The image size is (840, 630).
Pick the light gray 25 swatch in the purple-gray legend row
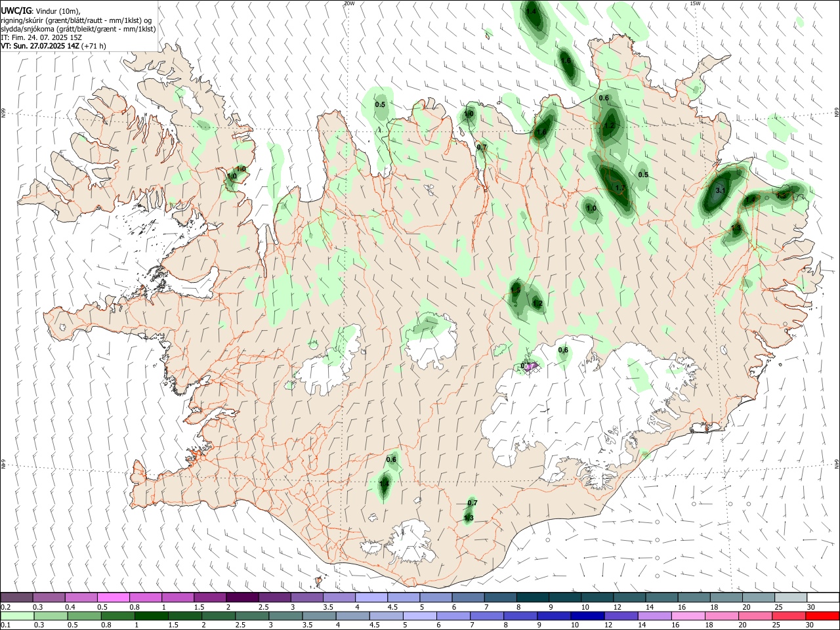pos(791,598)
